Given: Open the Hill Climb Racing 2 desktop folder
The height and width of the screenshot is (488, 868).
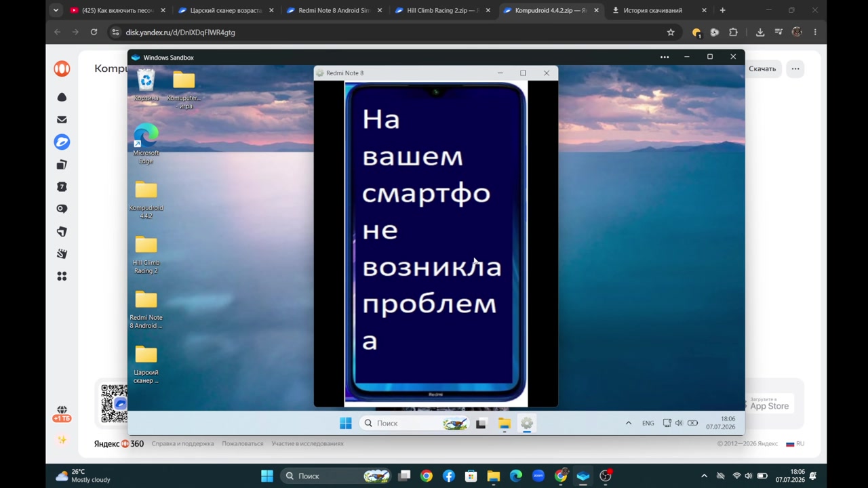Looking at the screenshot, I should coord(146,255).
